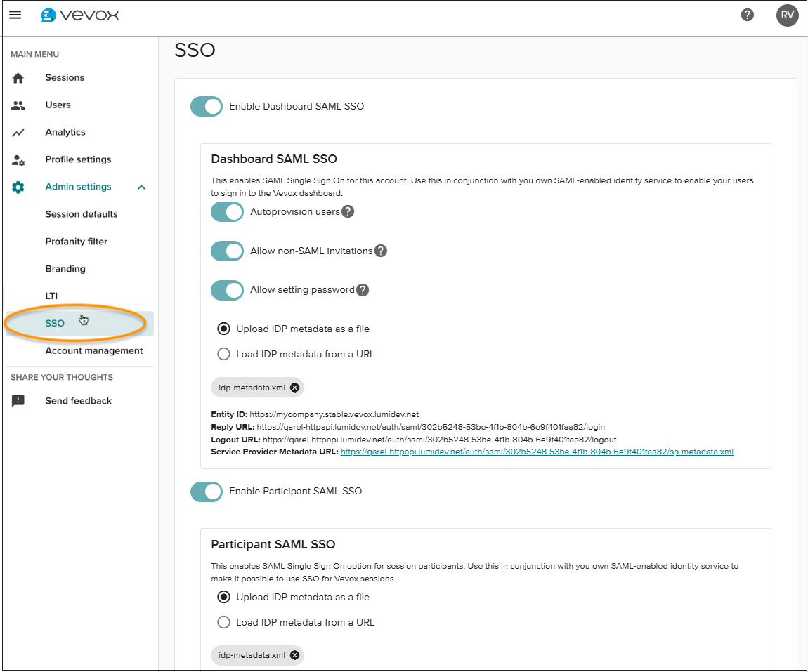Show help for Autoprovision users

point(348,211)
